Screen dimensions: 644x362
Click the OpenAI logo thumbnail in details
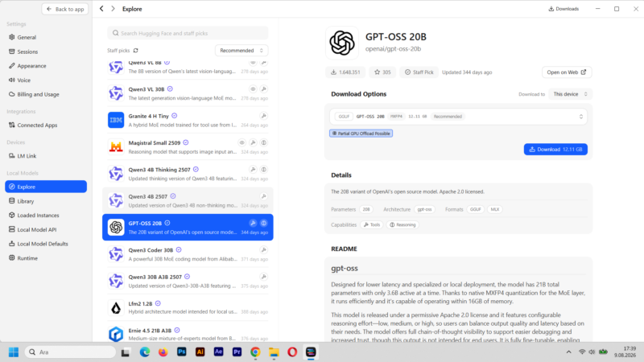342,43
